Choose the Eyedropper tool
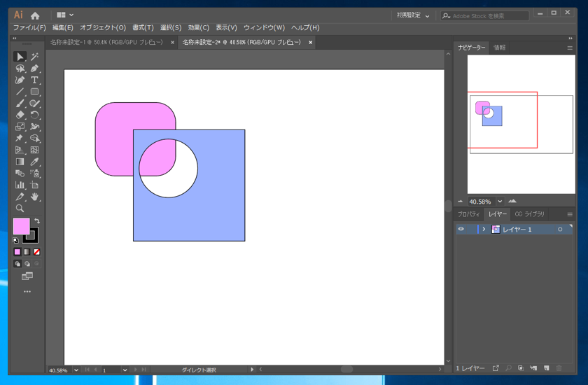The width and height of the screenshot is (588, 385). pyautogui.click(x=34, y=162)
